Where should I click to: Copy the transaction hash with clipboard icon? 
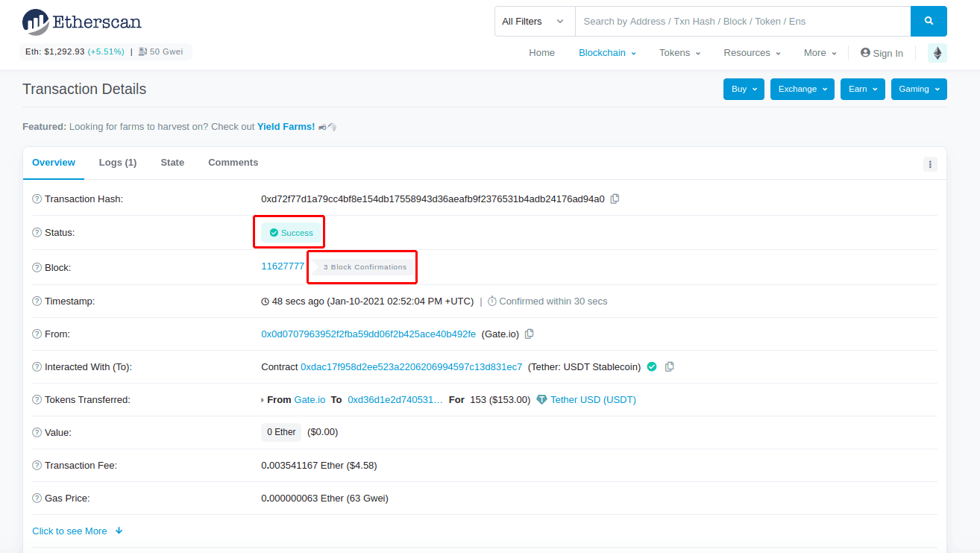(615, 199)
